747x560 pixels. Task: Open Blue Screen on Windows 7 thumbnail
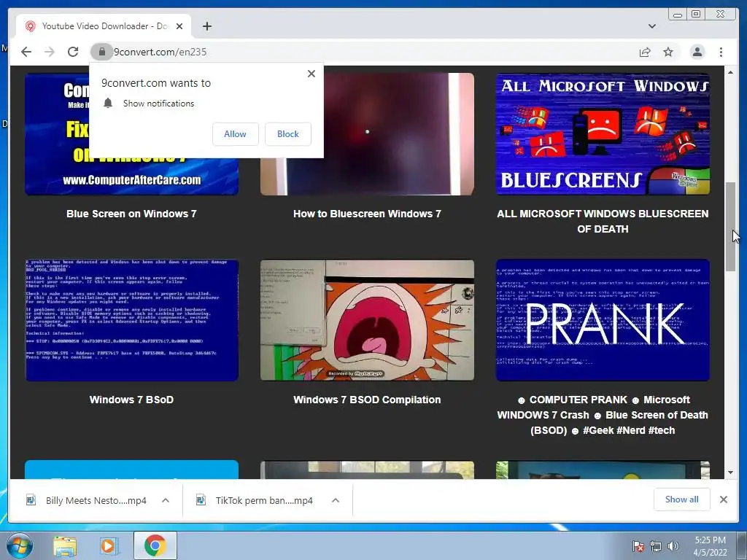pos(131,134)
